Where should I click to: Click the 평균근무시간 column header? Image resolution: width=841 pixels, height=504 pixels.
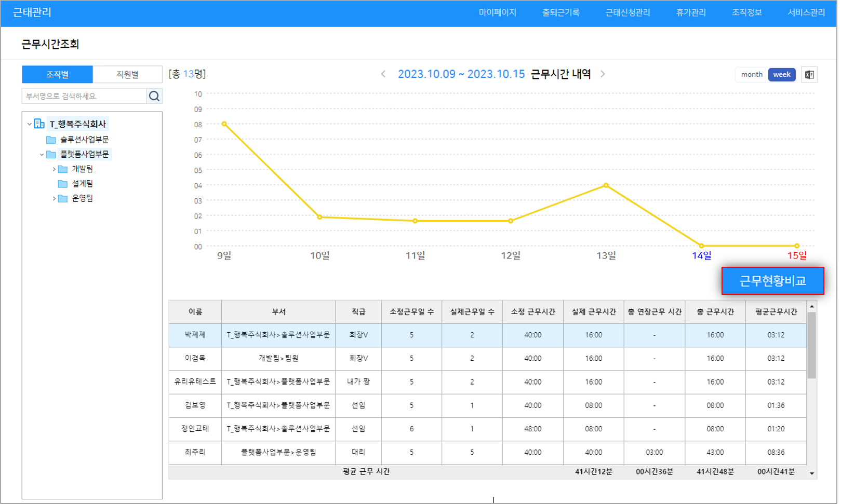pos(776,312)
